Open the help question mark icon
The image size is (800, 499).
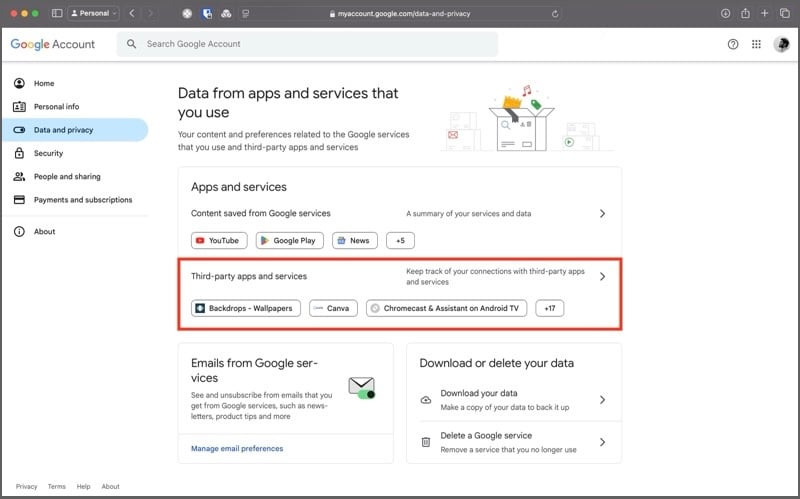pos(733,44)
